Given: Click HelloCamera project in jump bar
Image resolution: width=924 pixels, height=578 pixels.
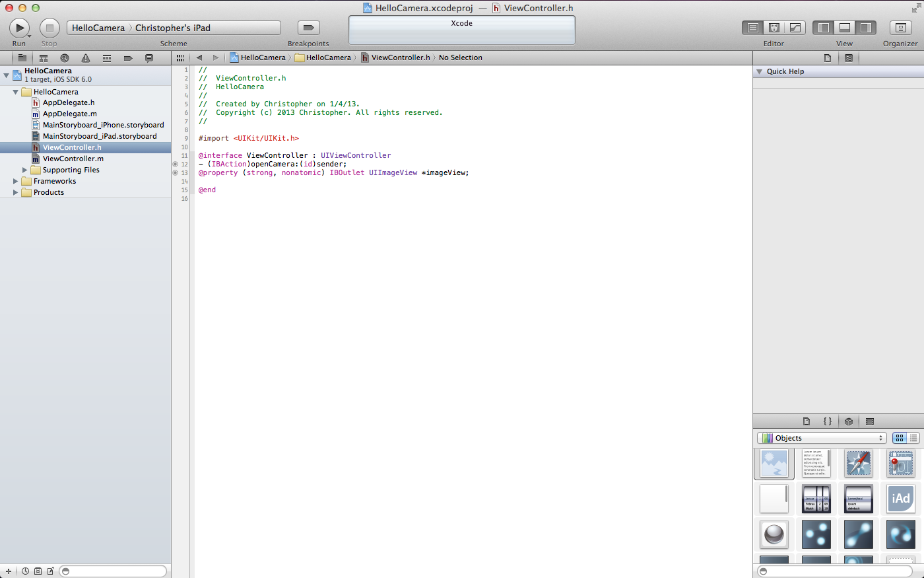Looking at the screenshot, I should coord(257,57).
